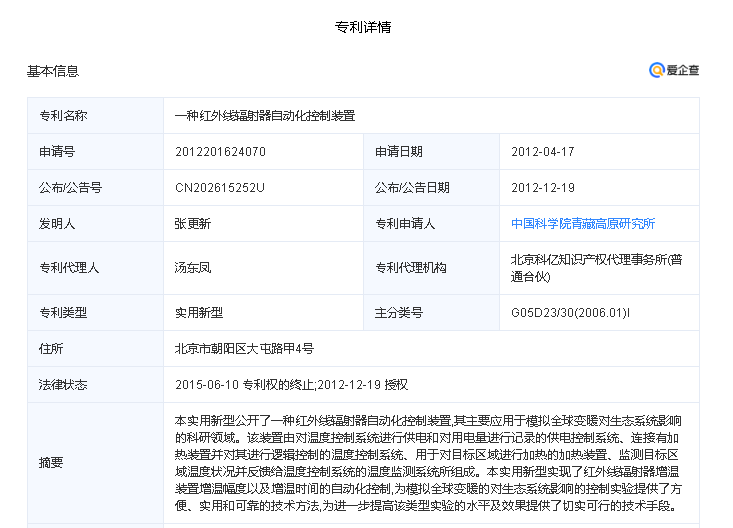
Task: Click the address 北京市朝阳区大屯路甲4号
Action: (x=244, y=349)
